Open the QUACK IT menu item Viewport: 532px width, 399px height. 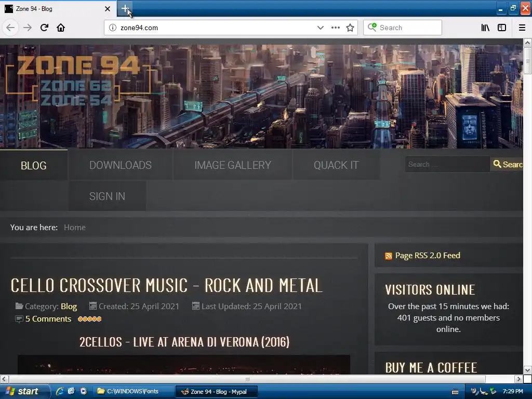336,165
